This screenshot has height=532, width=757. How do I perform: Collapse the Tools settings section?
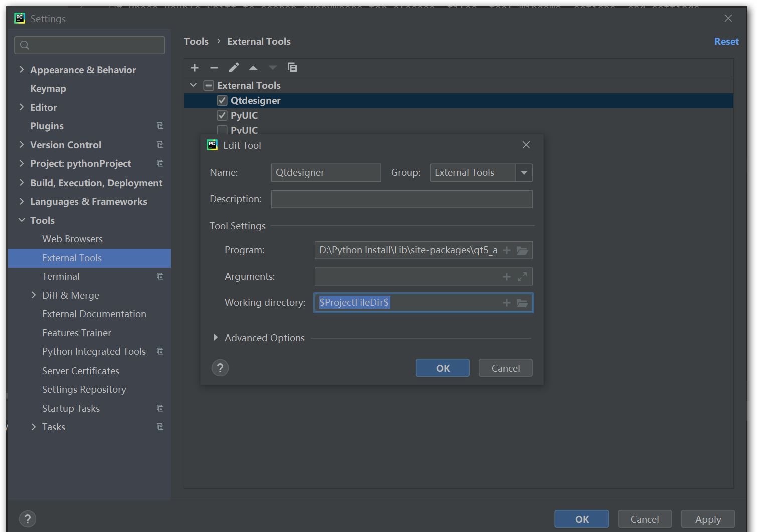[x=22, y=220]
